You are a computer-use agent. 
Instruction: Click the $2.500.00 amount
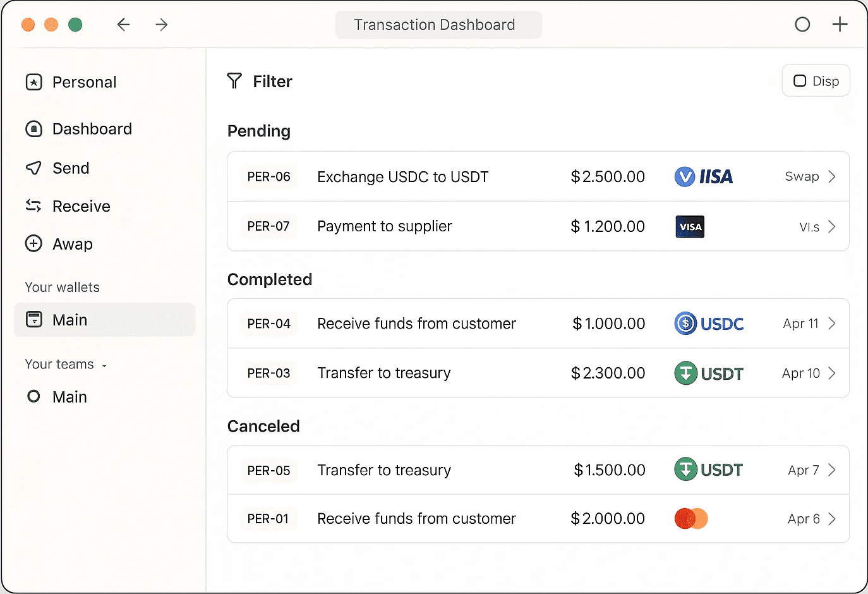tap(608, 177)
